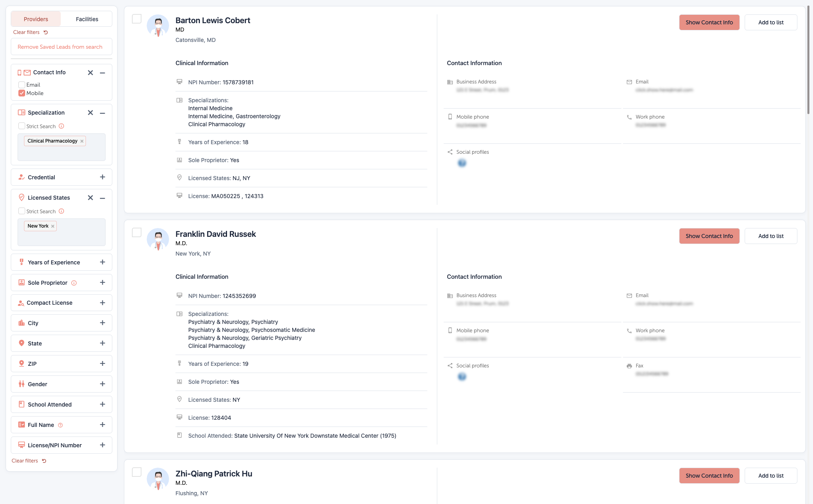
Task: Toggle Strict Search under Specialization
Action: (x=22, y=126)
